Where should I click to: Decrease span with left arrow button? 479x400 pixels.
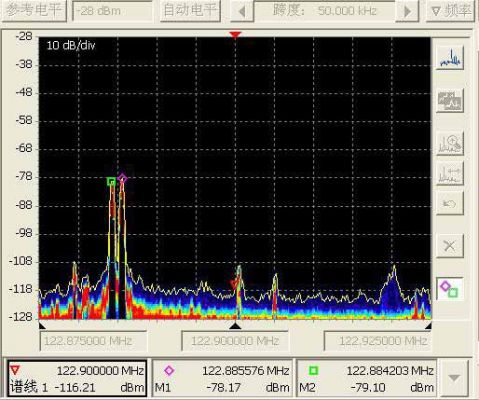(242, 12)
